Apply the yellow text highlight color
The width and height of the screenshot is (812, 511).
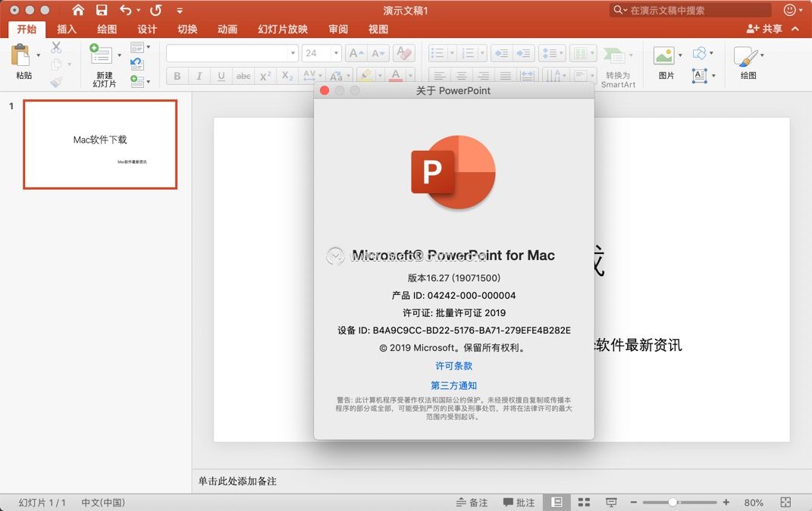click(365, 76)
